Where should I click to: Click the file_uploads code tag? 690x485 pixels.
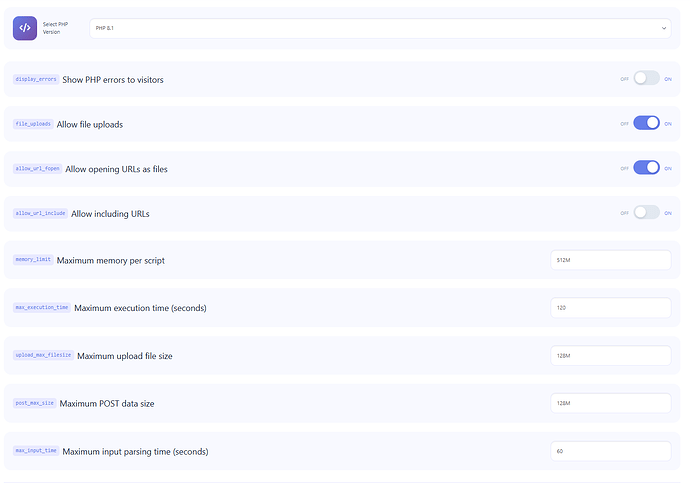click(33, 124)
